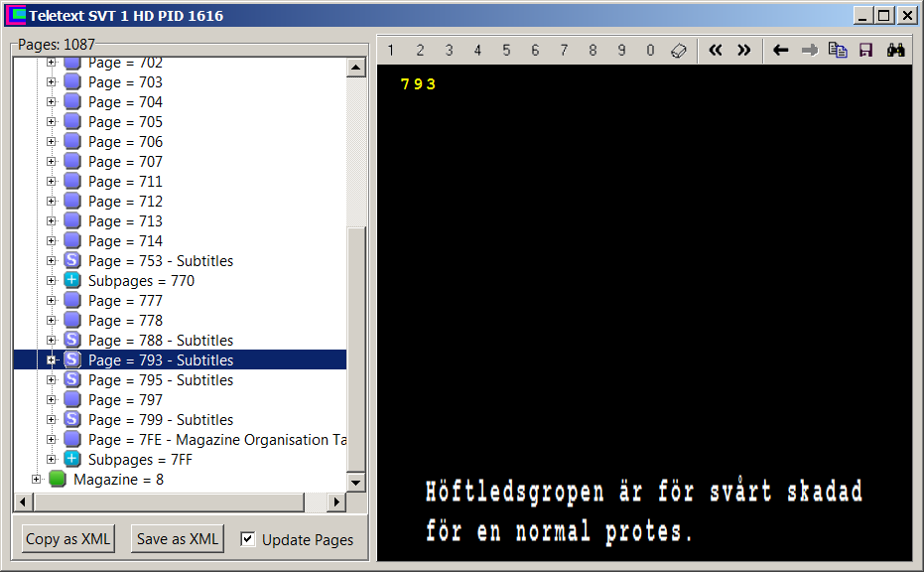
Task: Click the forward arrow icon
Action: coord(810,50)
